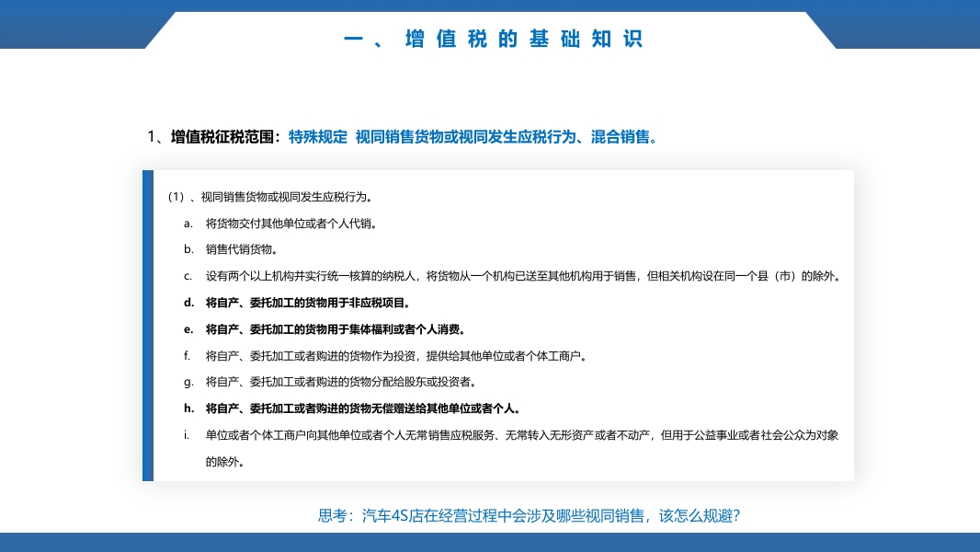The width and height of the screenshot is (980, 552).
Task: Click the title 增值税的基础知识
Action: tap(495, 39)
